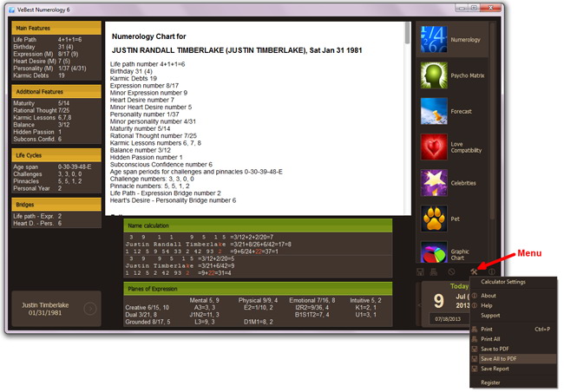Click the floppy disk save toolbar icon
The height and width of the screenshot is (392, 564).
point(420,271)
